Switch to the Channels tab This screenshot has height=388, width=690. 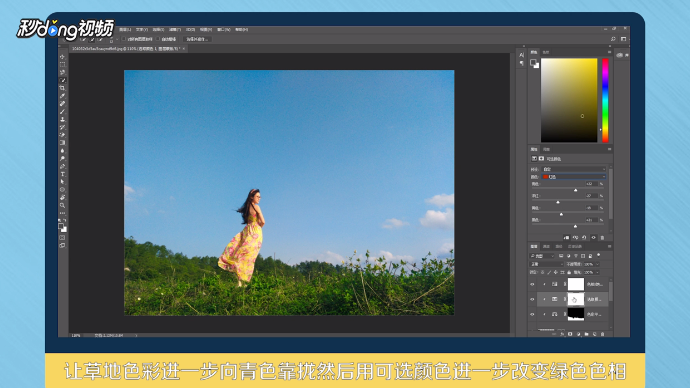(546, 246)
